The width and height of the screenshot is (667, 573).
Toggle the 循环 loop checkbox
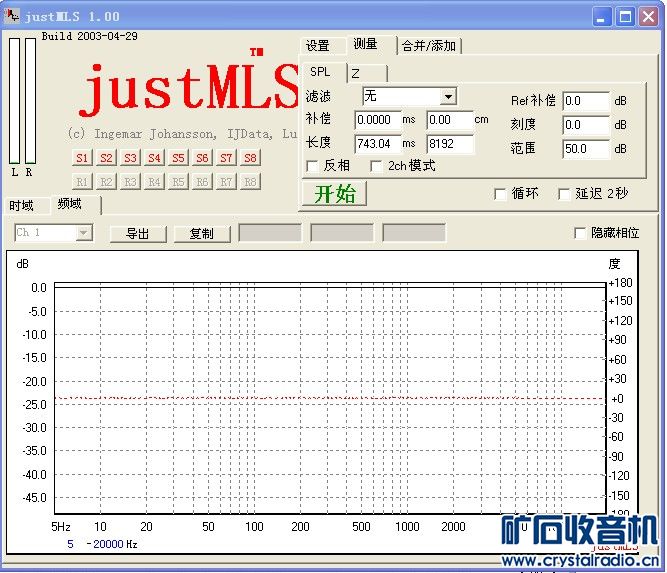[x=500, y=194]
